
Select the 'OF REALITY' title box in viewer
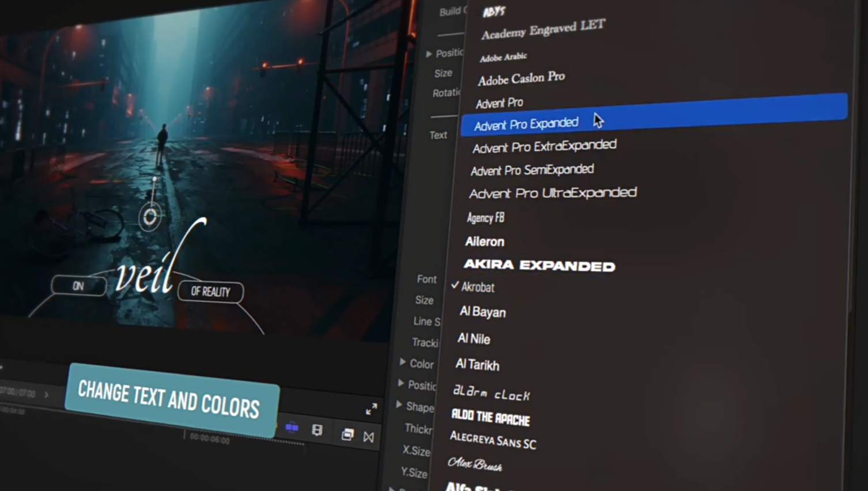(x=210, y=292)
